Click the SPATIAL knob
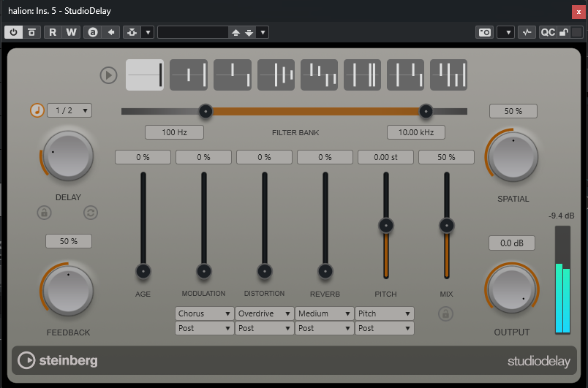The image size is (588, 388). click(x=513, y=156)
